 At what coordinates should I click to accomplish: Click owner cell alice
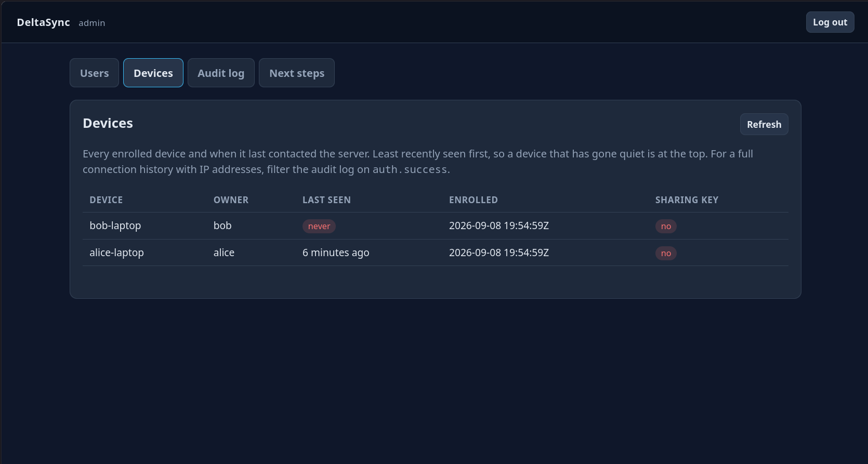(224, 253)
